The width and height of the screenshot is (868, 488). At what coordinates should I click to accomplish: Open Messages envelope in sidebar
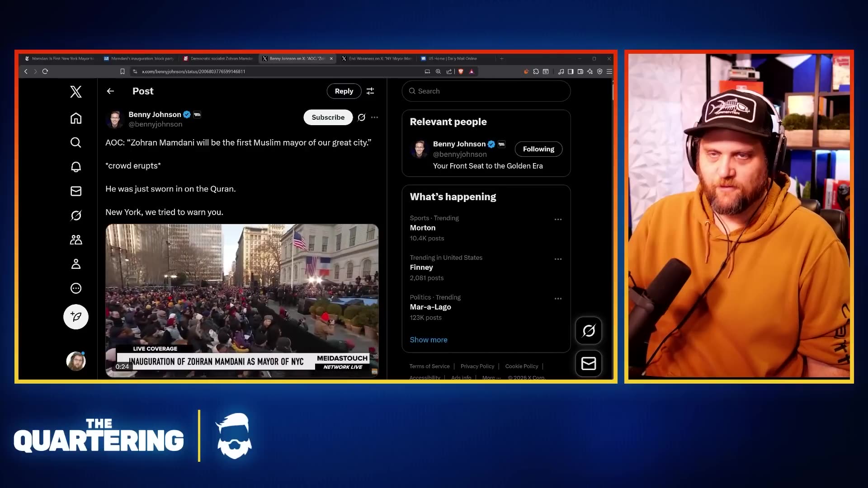[x=76, y=191]
